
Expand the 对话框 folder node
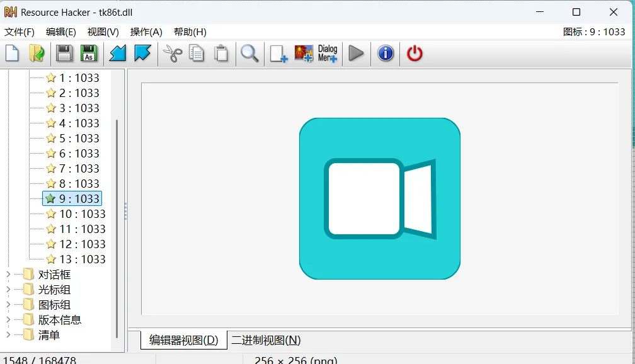pyautogui.click(x=8, y=275)
